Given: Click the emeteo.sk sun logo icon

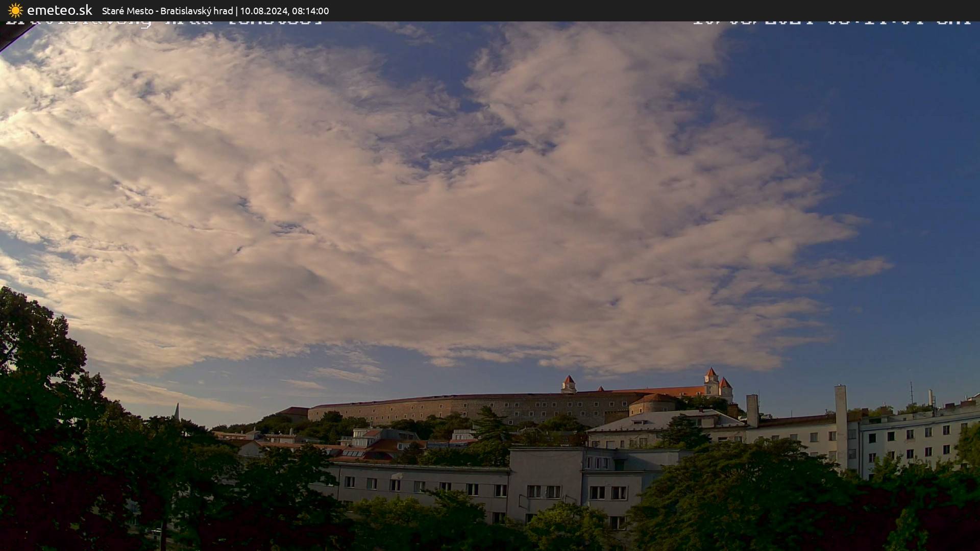Looking at the screenshot, I should [15, 10].
